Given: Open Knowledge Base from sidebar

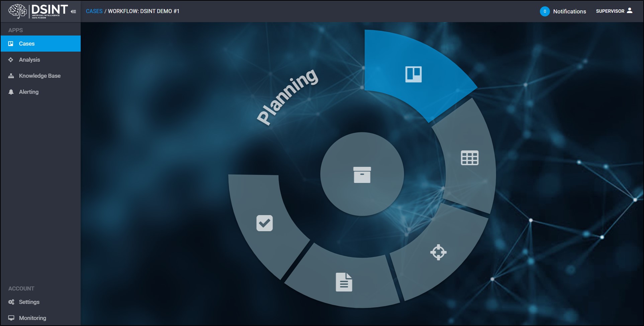Looking at the screenshot, I should 40,76.
